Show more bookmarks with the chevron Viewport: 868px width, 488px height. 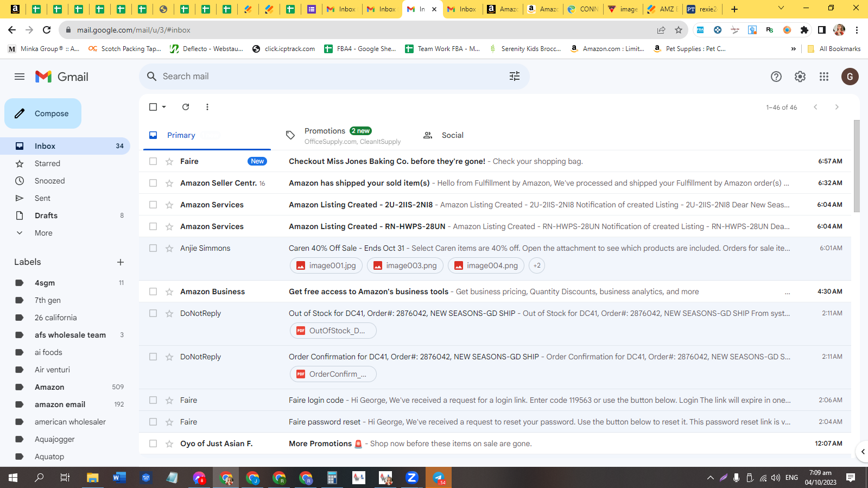tap(794, 49)
